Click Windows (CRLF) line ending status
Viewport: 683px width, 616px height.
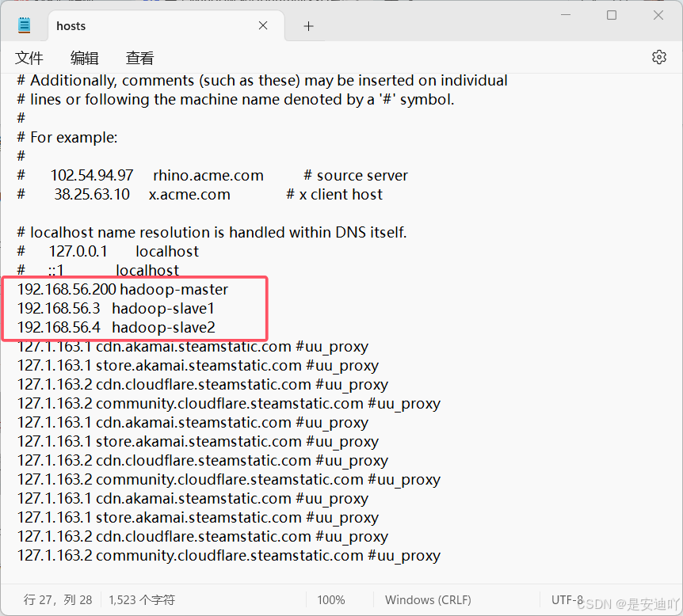[x=428, y=600]
